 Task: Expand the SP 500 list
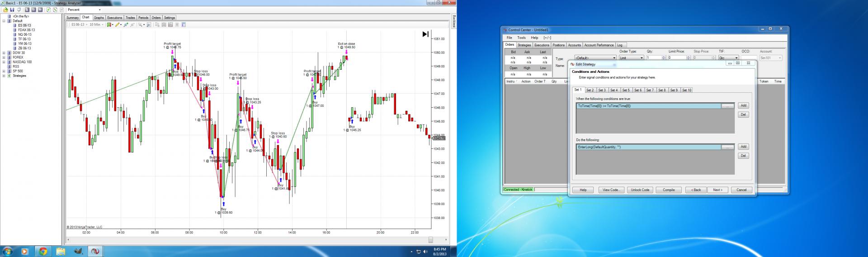(x=4, y=71)
